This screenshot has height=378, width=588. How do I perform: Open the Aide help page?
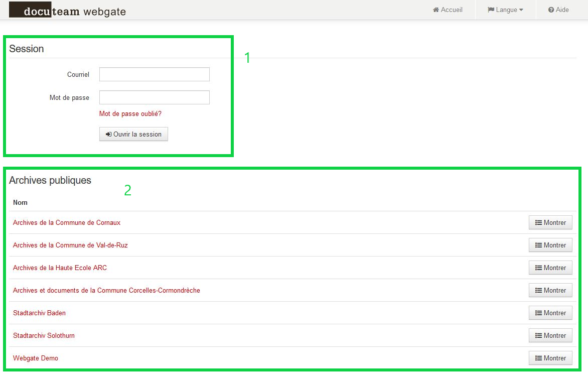coord(558,10)
